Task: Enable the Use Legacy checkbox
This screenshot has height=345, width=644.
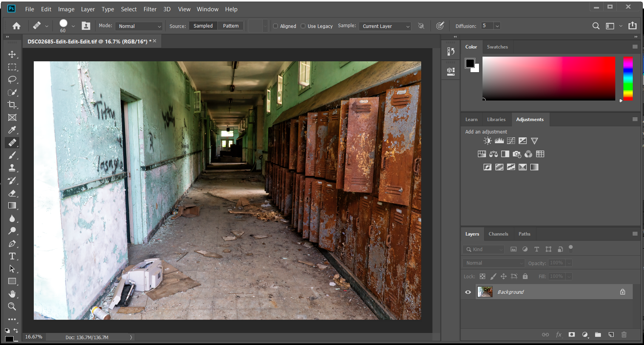Action: [x=303, y=26]
